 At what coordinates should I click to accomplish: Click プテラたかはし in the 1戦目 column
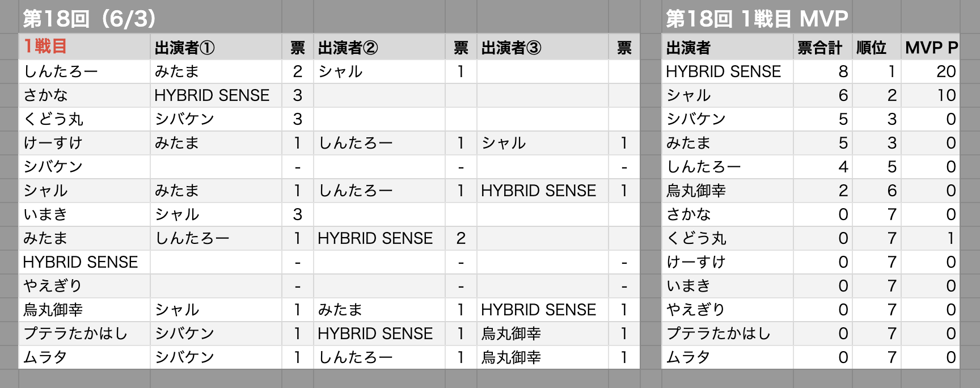pos(75,334)
